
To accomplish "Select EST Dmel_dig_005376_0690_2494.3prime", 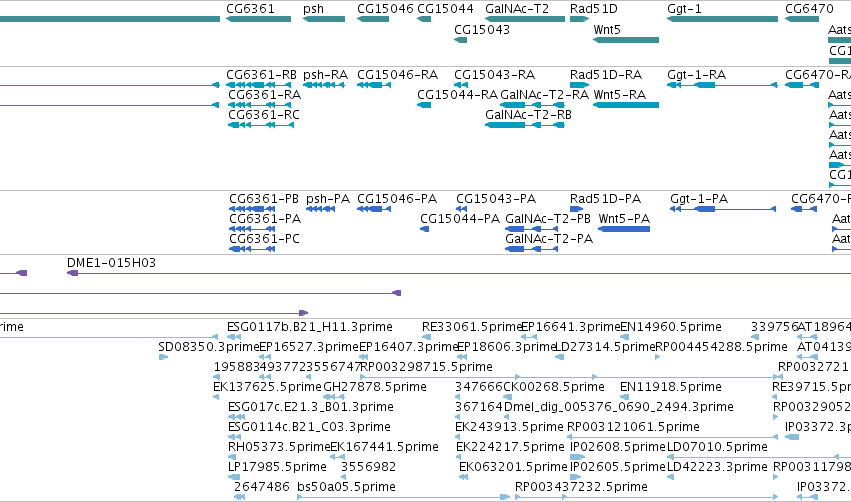I will point(619,407).
